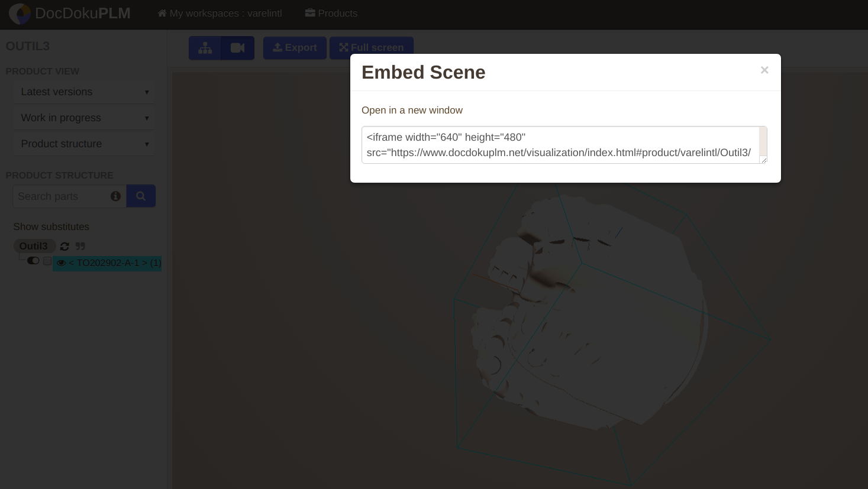Open the Latest versions dropdown
This screenshot has height=489, width=868.
click(x=84, y=92)
